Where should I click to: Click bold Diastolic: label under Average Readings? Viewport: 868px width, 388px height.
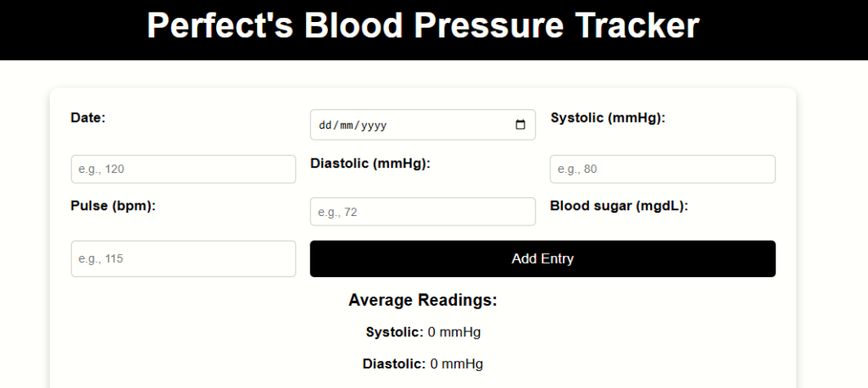[393, 363]
